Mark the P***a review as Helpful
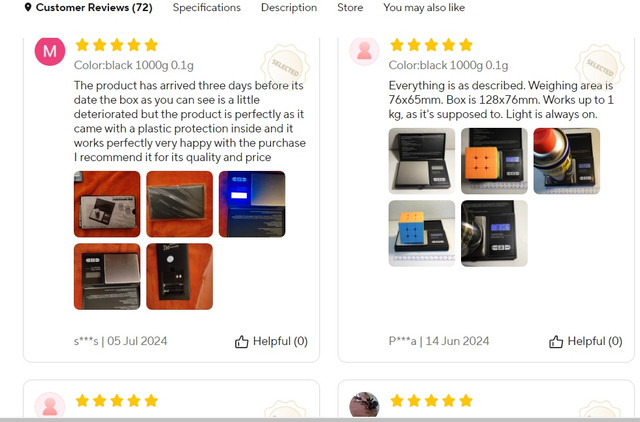This screenshot has height=422, width=640. pyautogui.click(x=586, y=341)
